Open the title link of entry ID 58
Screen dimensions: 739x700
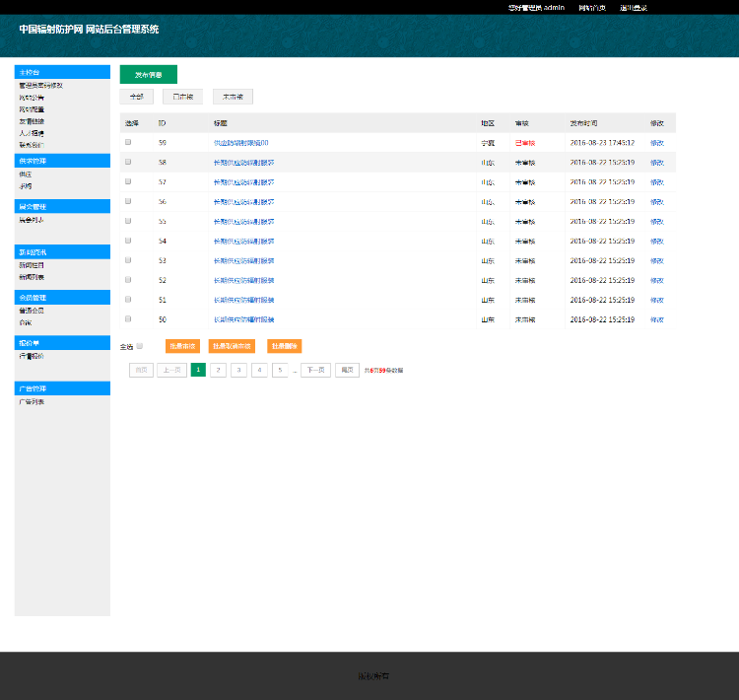pyautogui.click(x=243, y=162)
